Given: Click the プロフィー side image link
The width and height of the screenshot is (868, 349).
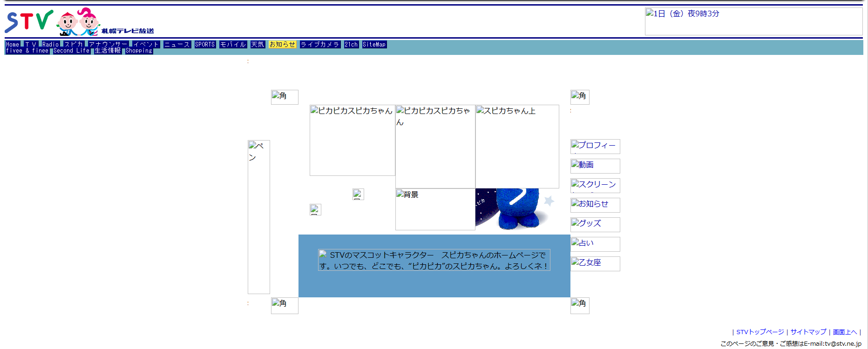Looking at the screenshot, I should point(595,146).
